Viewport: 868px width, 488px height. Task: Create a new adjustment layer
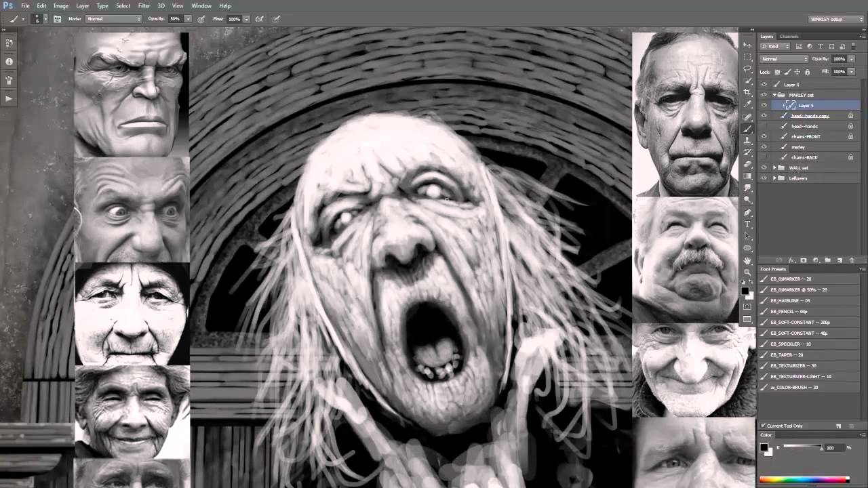click(816, 260)
